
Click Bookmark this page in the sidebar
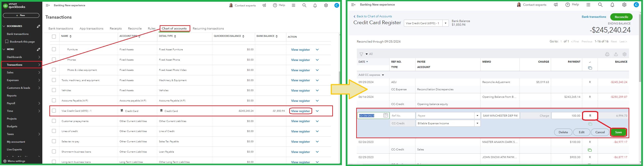[21, 42]
